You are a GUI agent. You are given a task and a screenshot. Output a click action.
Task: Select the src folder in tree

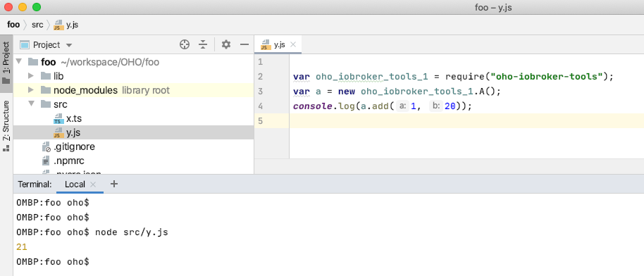pos(61,104)
